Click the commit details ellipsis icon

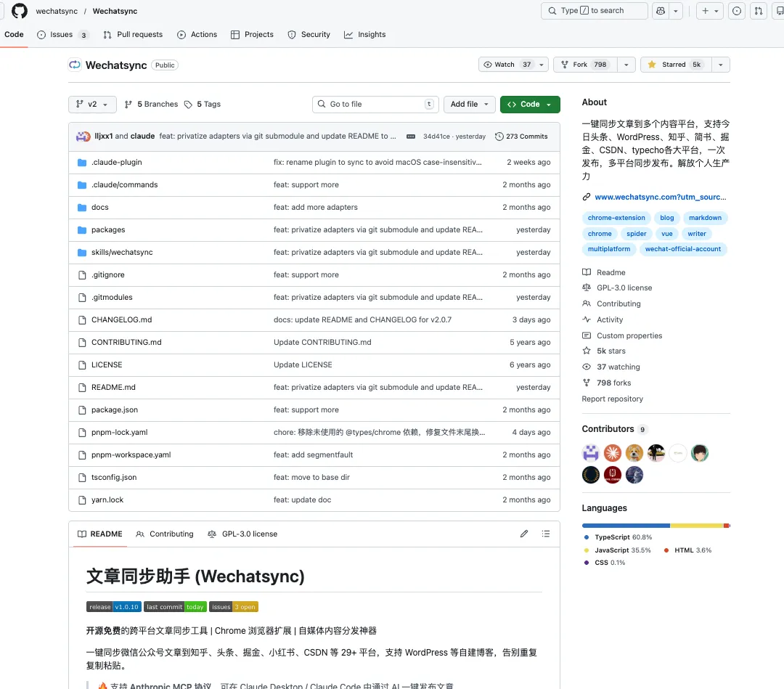(x=410, y=136)
